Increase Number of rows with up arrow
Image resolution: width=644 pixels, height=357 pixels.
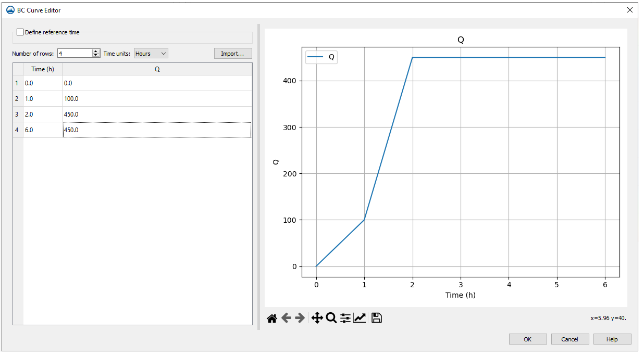(x=96, y=51)
